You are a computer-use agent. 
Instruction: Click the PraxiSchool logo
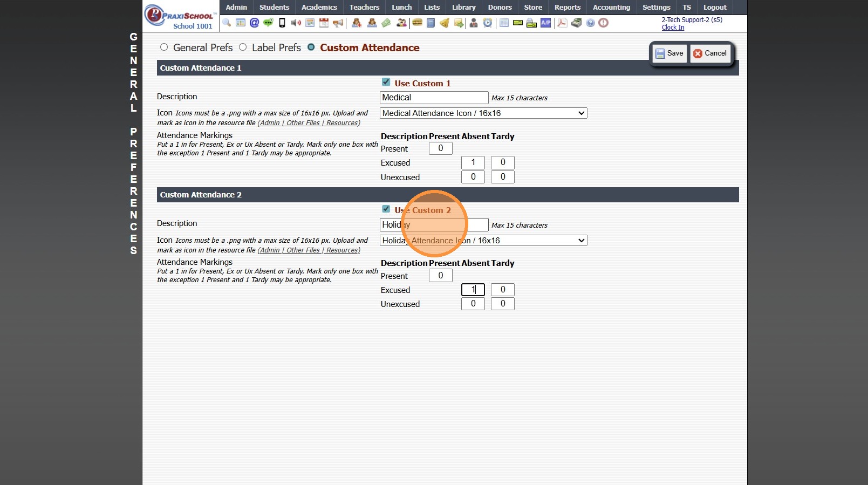(x=181, y=17)
